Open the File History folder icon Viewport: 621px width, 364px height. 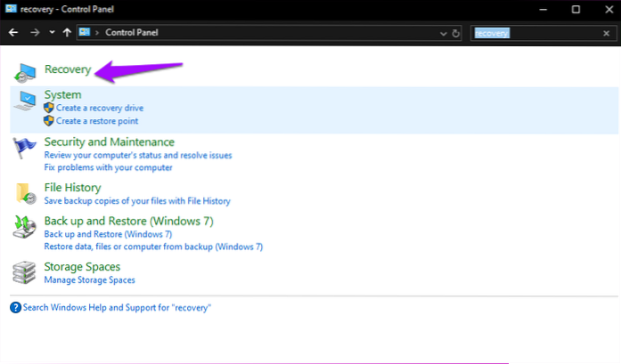[x=25, y=193]
